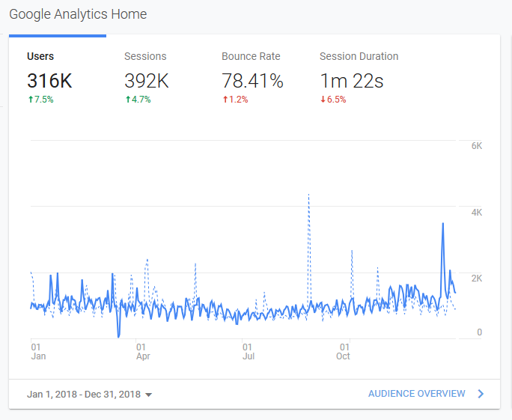Click the chevron arrow right of Audience Overview
Image resolution: width=512 pixels, height=420 pixels.
click(x=481, y=394)
